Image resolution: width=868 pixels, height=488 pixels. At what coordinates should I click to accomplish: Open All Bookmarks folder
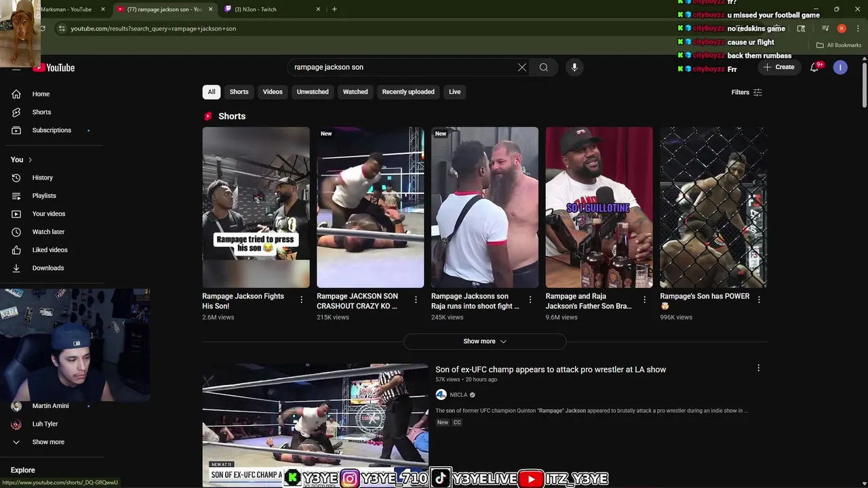click(838, 45)
